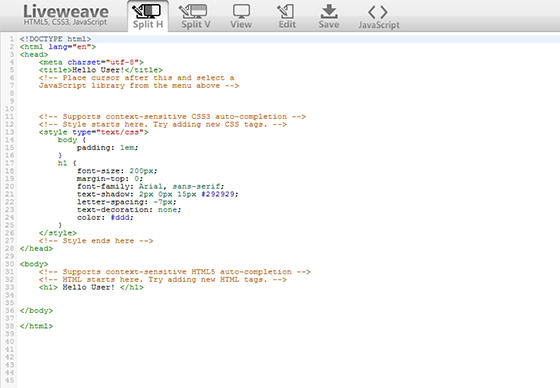Click the "margin-top: 0;" line
Screen dimensions: 560x388
(x=110, y=179)
